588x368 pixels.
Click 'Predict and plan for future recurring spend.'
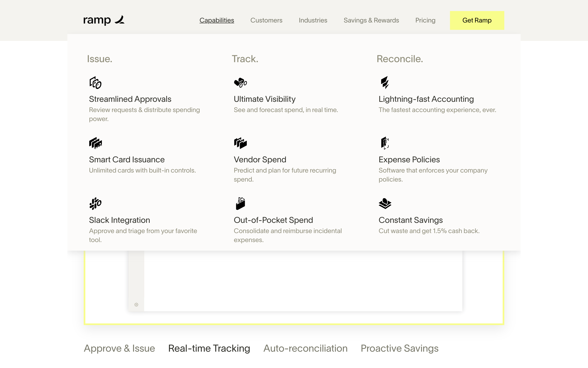pos(285,175)
